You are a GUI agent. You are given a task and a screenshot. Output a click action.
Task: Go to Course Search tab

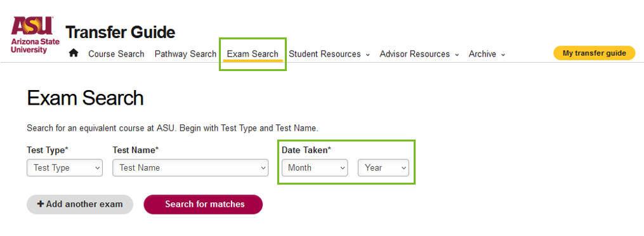[116, 54]
